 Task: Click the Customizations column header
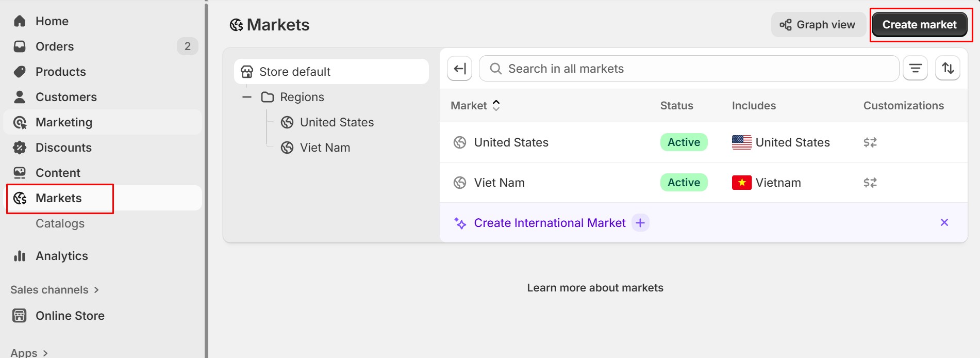(x=903, y=106)
